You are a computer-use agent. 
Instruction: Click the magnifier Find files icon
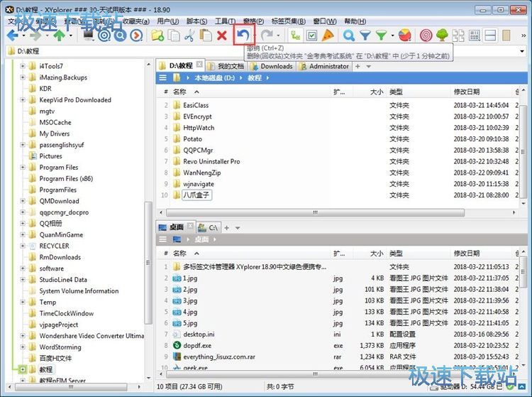pyautogui.click(x=349, y=36)
